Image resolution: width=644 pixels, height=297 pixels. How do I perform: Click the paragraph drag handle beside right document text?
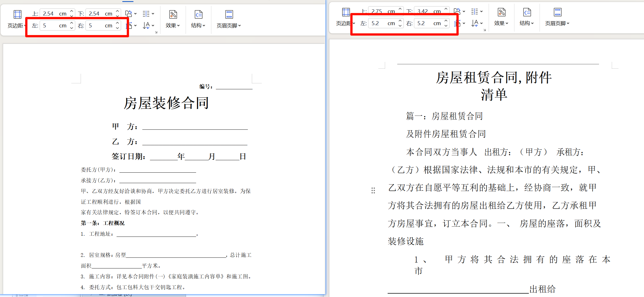tap(373, 190)
